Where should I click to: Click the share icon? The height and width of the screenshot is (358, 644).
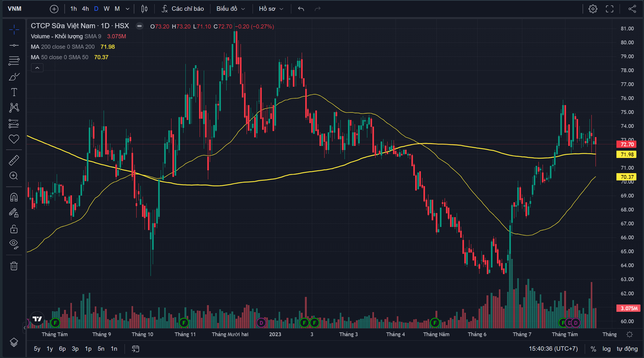pos(632,9)
